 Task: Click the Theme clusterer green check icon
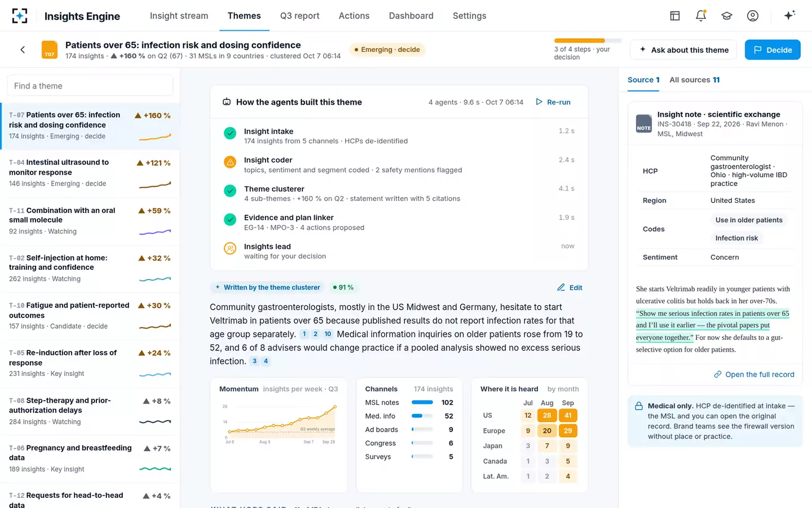tap(230, 191)
